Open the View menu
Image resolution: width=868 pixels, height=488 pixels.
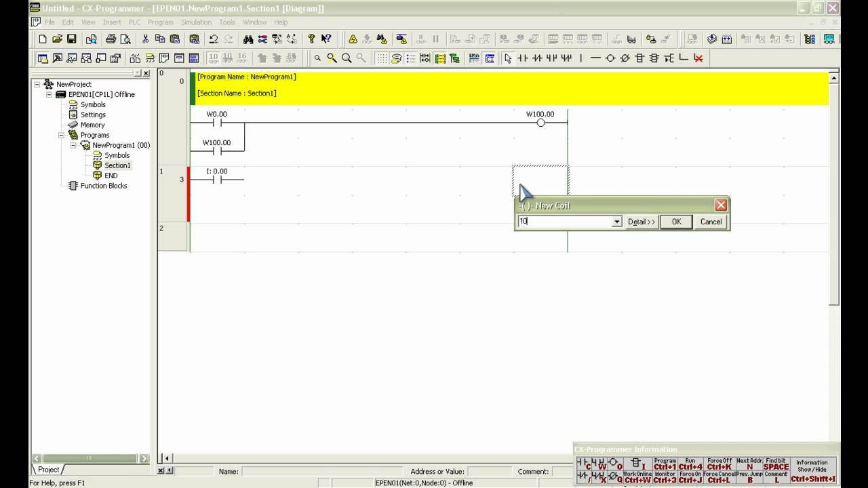click(89, 22)
